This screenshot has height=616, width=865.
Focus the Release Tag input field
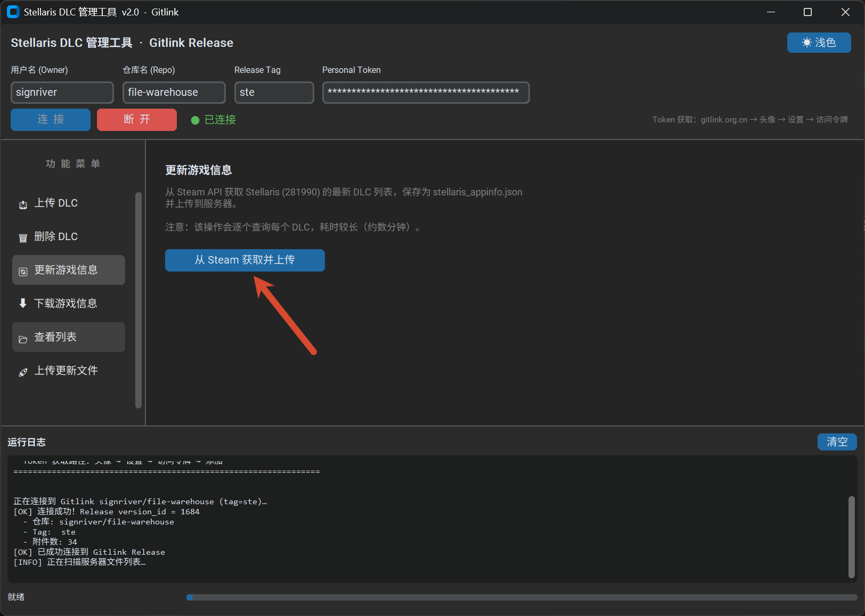coord(274,93)
